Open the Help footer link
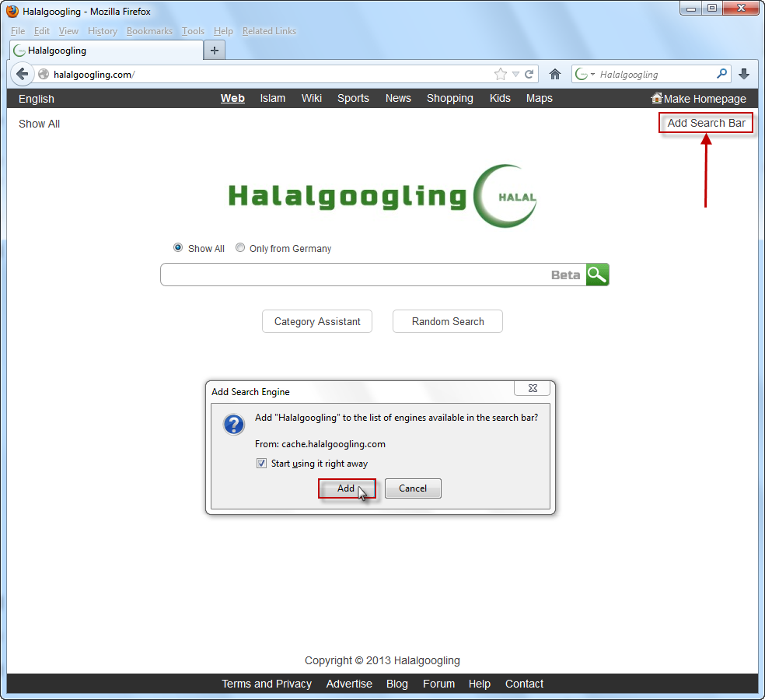The height and width of the screenshot is (700, 765). click(x=480, y=684)
